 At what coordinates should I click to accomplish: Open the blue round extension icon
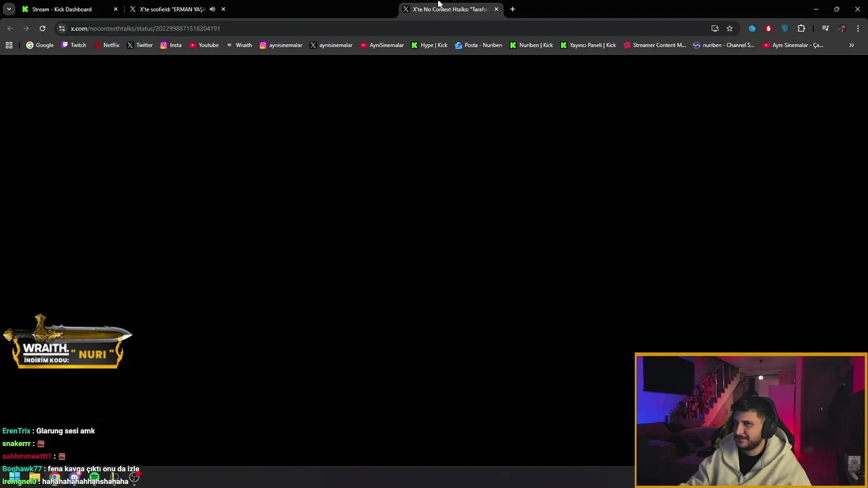[752, 28]
